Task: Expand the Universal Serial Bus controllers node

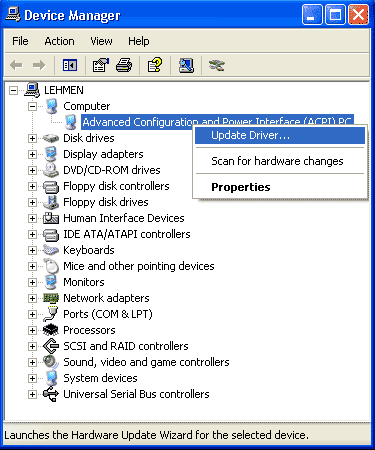Action: 32,394
